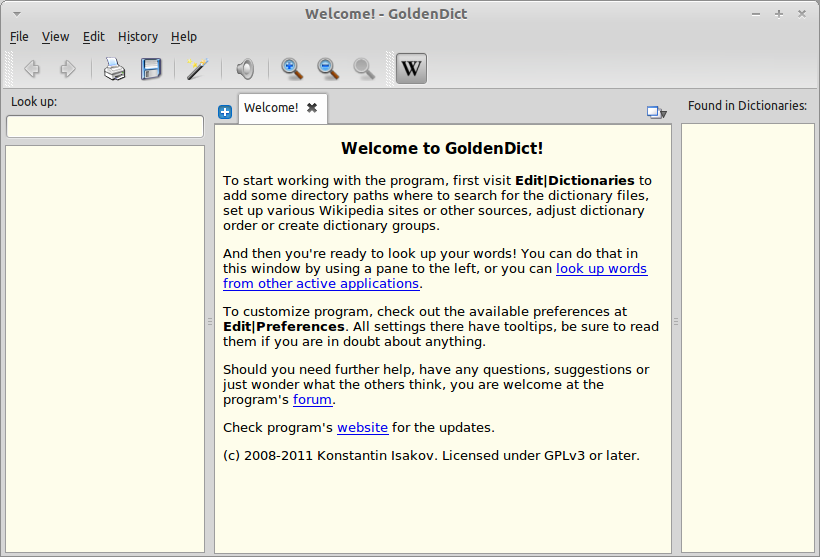Reset zoom to normal size

tap(363, 69)
